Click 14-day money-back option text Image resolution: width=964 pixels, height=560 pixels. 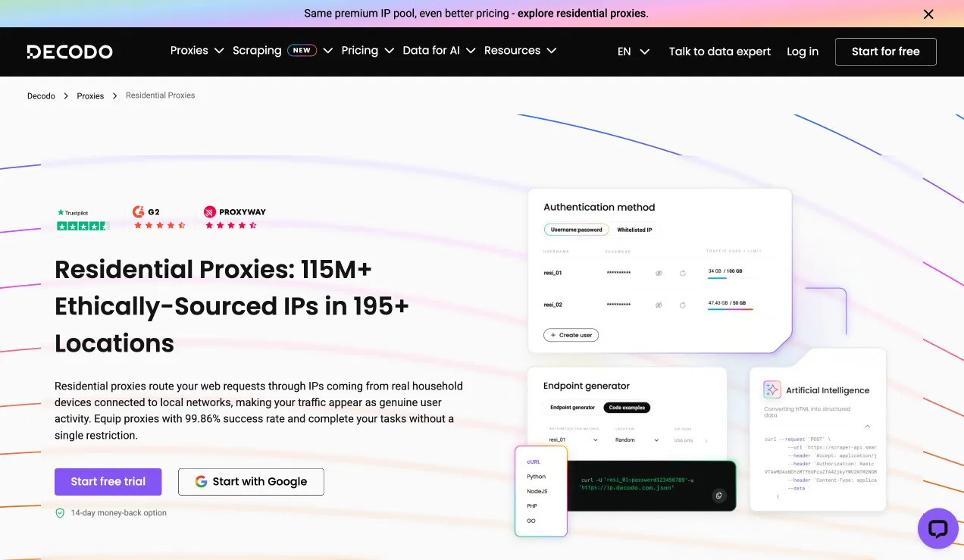118,513
